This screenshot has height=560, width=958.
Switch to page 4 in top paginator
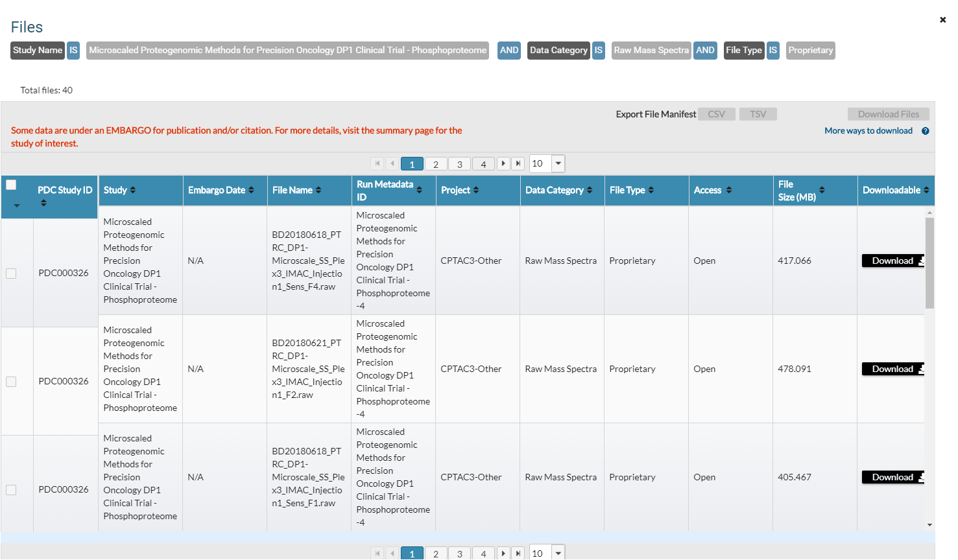(x=483, y=164)
